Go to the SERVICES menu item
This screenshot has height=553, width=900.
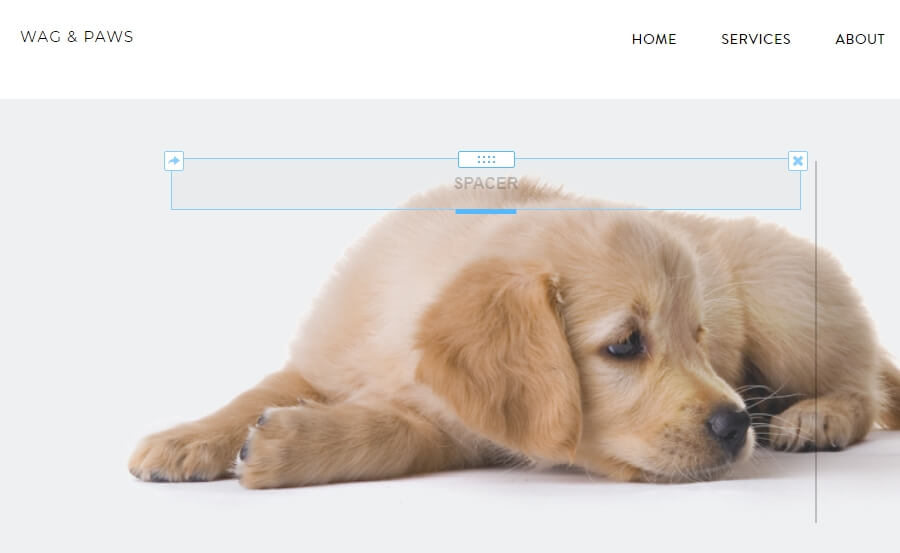(x=755, y=39)
